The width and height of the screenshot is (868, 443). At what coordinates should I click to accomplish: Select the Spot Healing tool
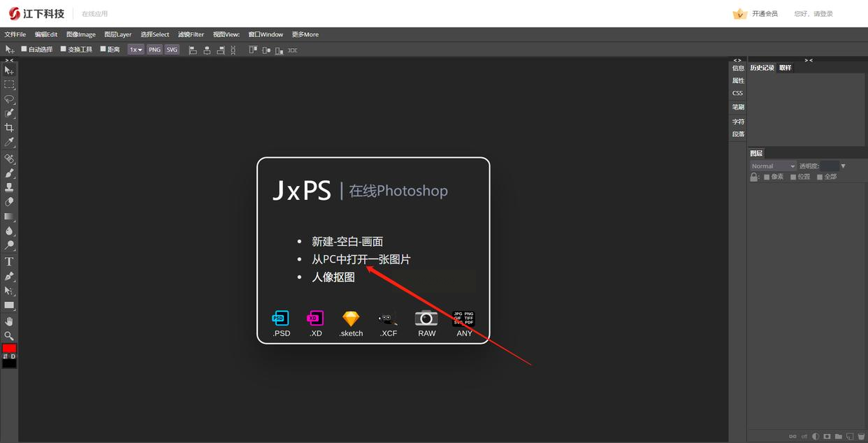pyautogui.click(x=9, y=159)
